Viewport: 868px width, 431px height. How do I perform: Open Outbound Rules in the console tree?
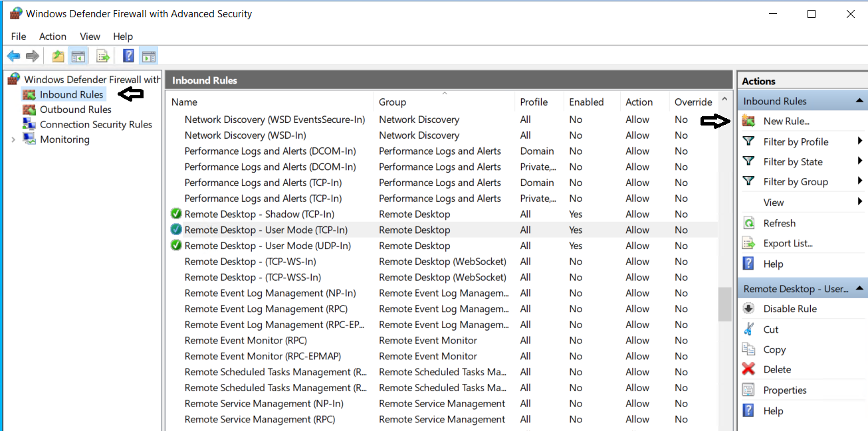[x=76, y=110]
